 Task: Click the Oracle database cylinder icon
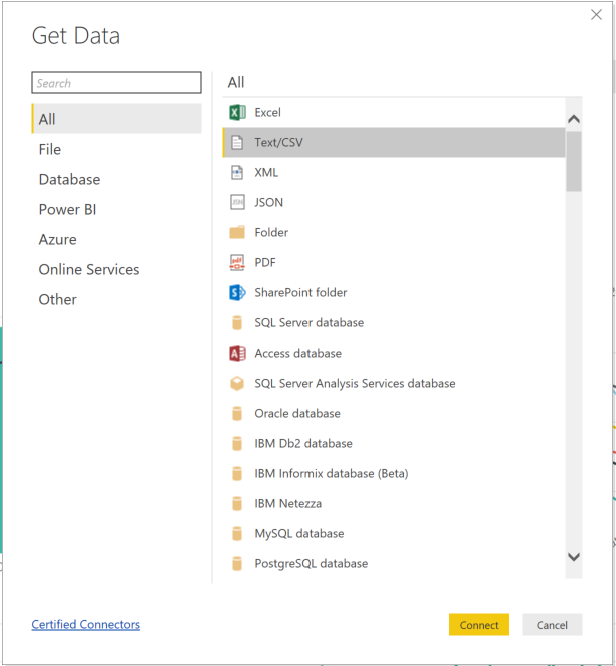[x=237, y=413]
